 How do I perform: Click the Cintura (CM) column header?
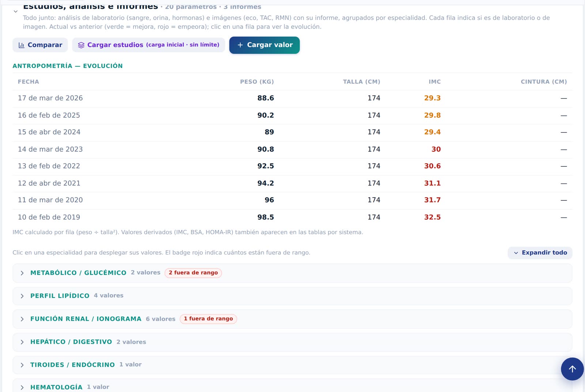[544, 82]
